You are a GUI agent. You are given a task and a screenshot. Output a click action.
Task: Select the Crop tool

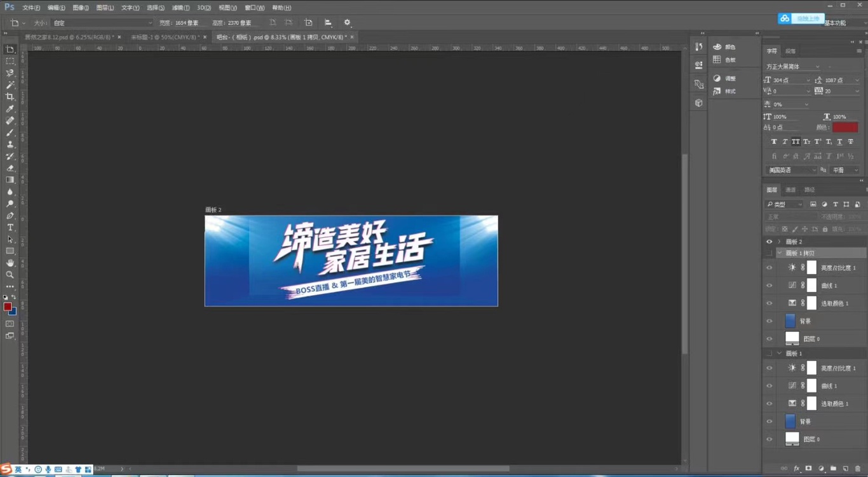click(10, 97)
